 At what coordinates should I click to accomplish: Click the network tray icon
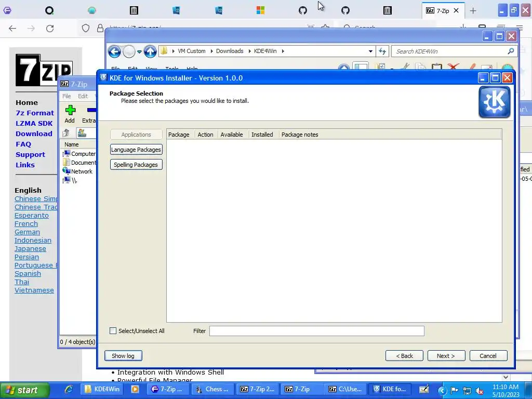click(467, 391)
